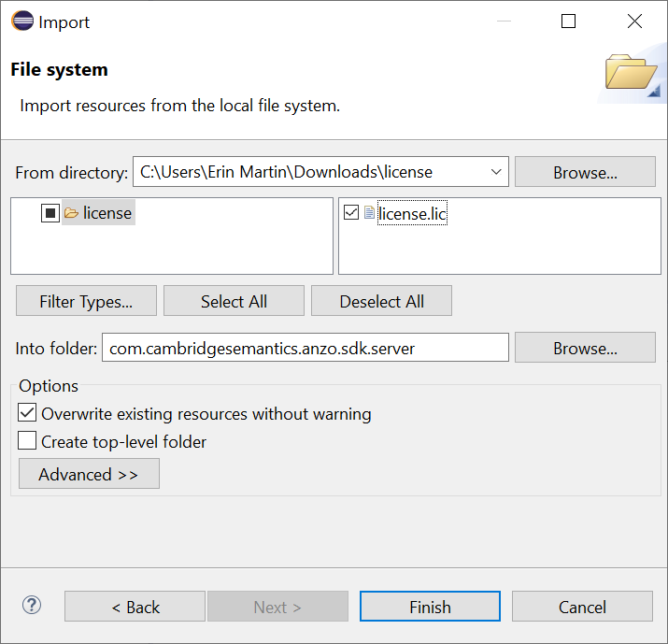Open the Filter Types dialog
This screenshot has height=644, width=668.
[x=87, y=301]
